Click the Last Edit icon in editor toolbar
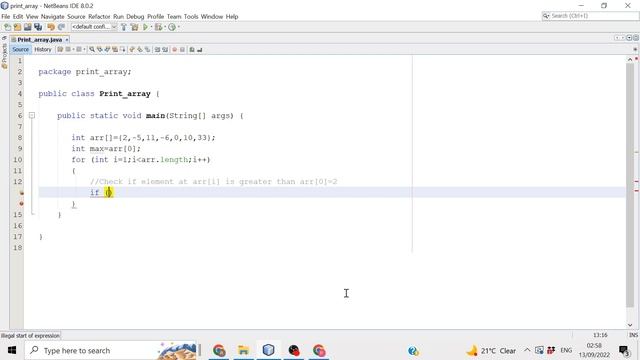This screenshot has height=360, width=640. pyautogui.click(x=60, y=49)
